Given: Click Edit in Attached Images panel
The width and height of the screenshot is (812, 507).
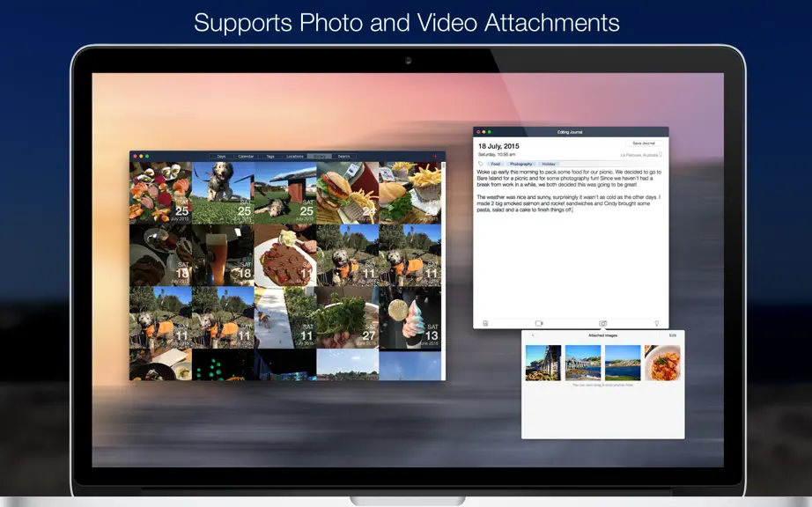Looking at the screenshot, I should (673, 335).
